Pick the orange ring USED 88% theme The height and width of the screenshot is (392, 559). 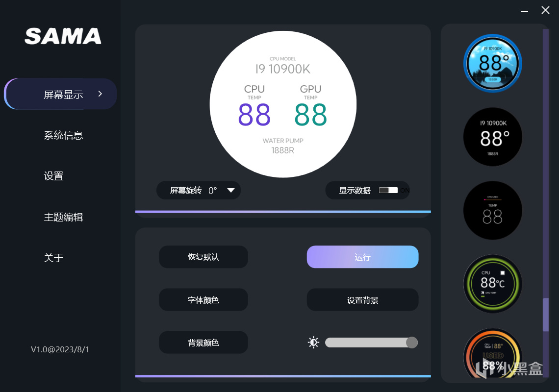click(493, 353)
